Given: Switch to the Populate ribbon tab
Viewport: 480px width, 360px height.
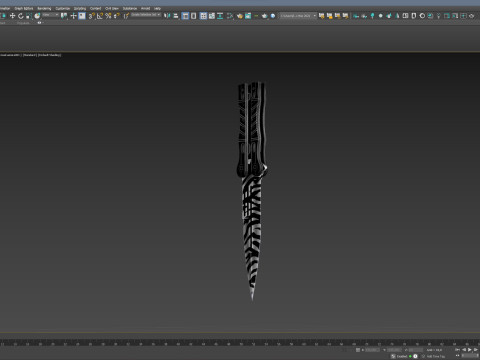Looking at the screenshot, I should [23, 23].
